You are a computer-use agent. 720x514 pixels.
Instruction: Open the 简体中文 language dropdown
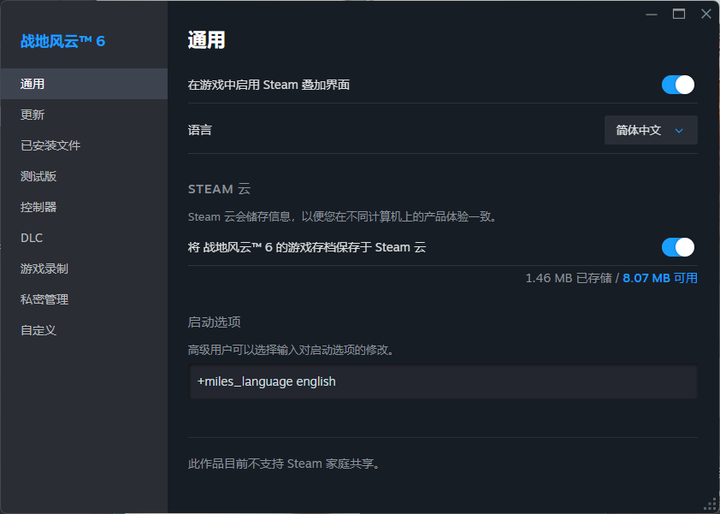point(650,130)
